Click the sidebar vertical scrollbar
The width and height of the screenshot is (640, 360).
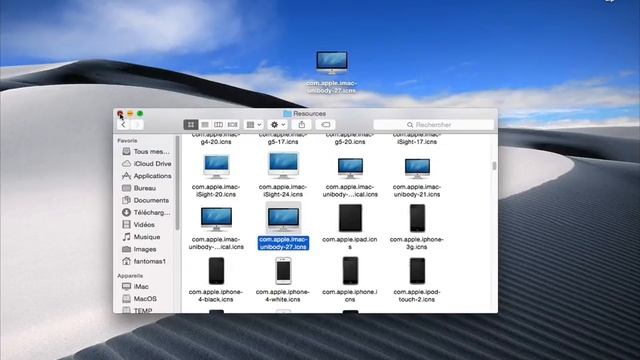177,183
